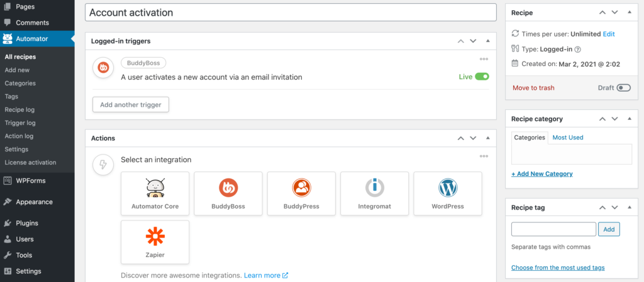Open Tags under Automator menu
Screen dimensions: 644x282
[x=11, y=97]
